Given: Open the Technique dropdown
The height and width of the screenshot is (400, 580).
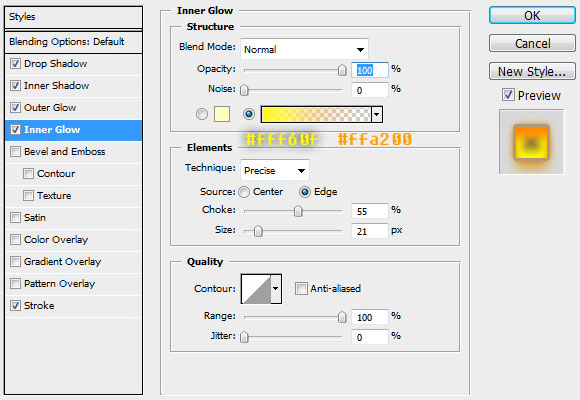Looking at the screenshot, I should tap(275, 170).
